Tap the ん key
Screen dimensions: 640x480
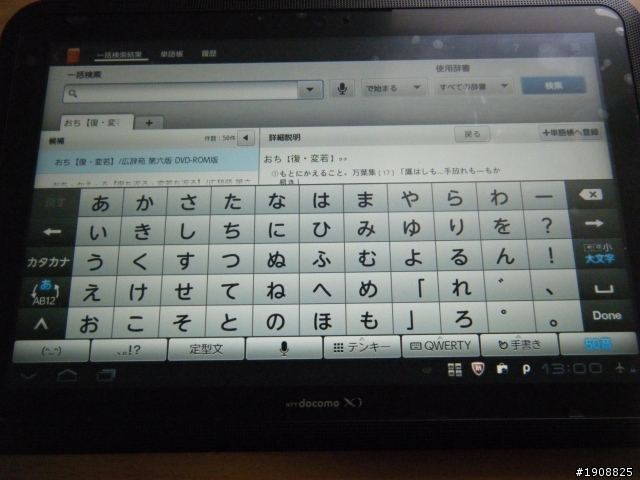click(x=505, y=256)
